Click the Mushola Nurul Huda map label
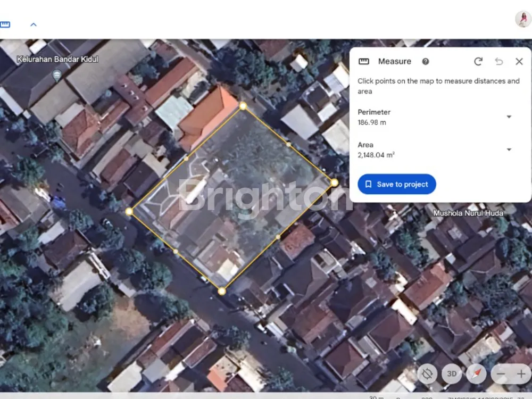This screenshot has width=532, height=399. pyautogui.click(x=468, y=213)
